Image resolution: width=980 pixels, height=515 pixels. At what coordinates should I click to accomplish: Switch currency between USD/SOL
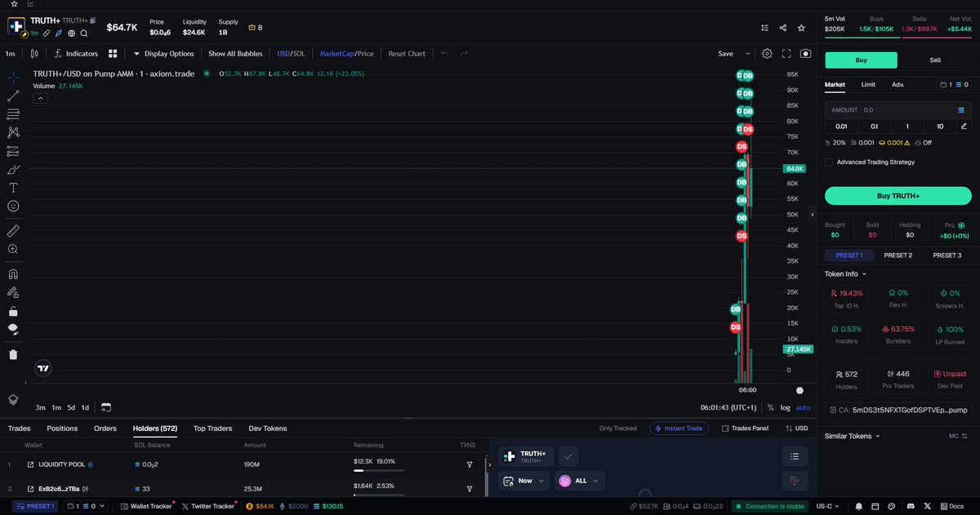tap(291, 54)
